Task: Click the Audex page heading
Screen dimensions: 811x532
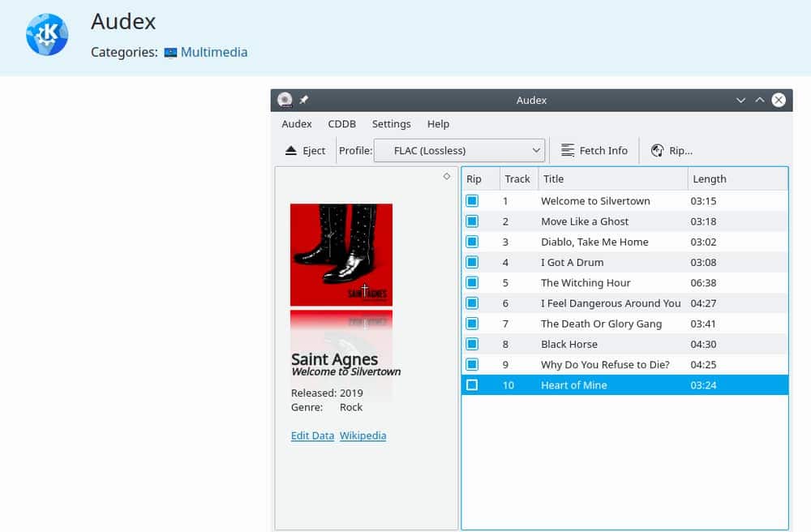Action: (123, 22)
